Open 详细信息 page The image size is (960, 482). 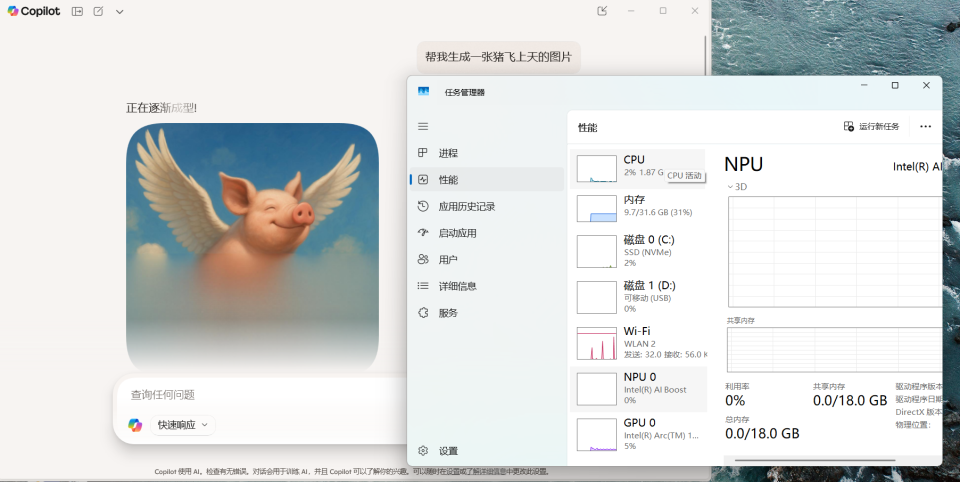[487, 286]
